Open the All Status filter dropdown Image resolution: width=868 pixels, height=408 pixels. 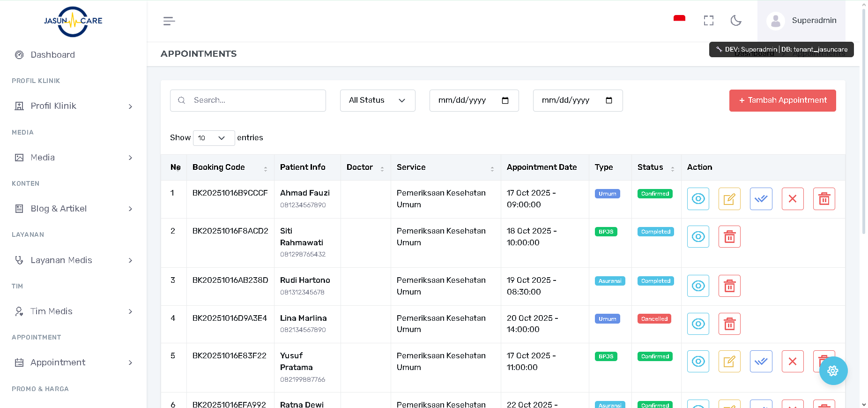[x=377, y=100]
